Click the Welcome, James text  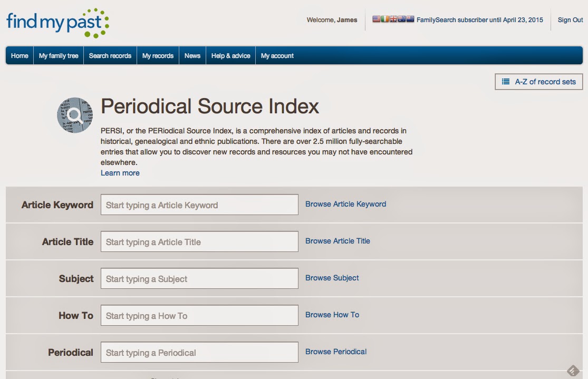tap(332, 20)
